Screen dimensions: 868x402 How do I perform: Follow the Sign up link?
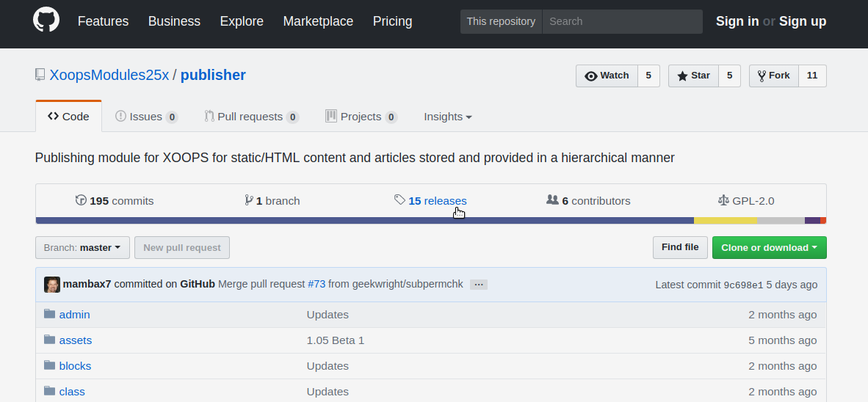click(803, 21)
